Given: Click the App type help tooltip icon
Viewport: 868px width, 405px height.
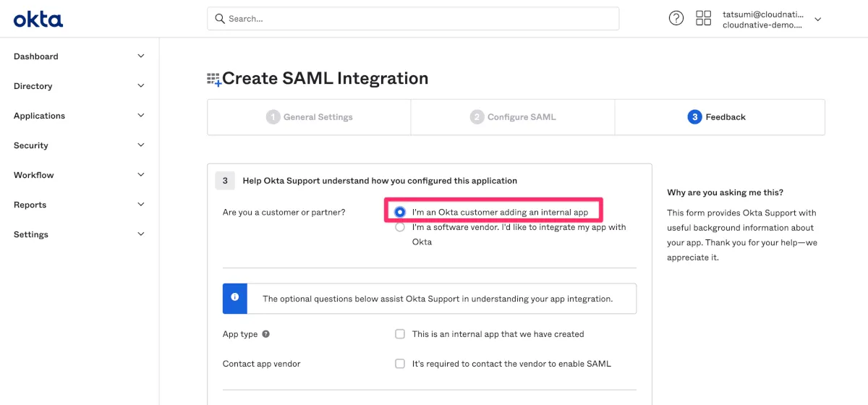Looking at the screenshot, I should click(266, 334).
